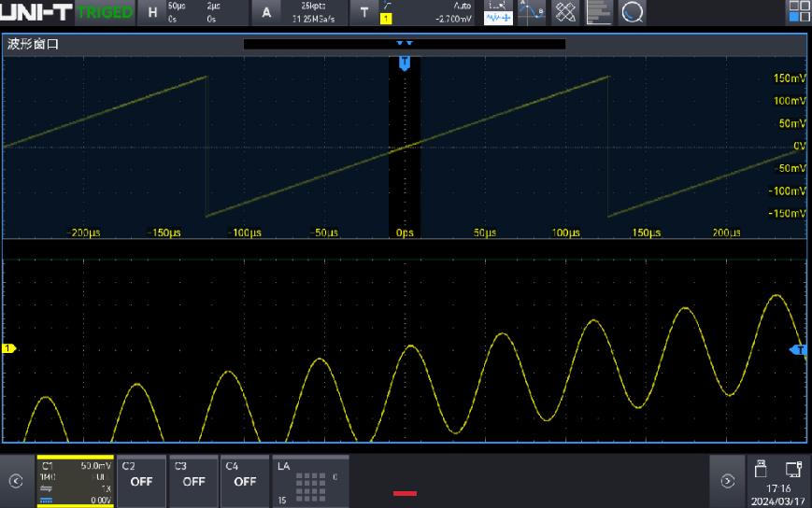Viewport: 812px width, 508px height.
Task: Enable channel C3
Action: [x=192, y=481]
